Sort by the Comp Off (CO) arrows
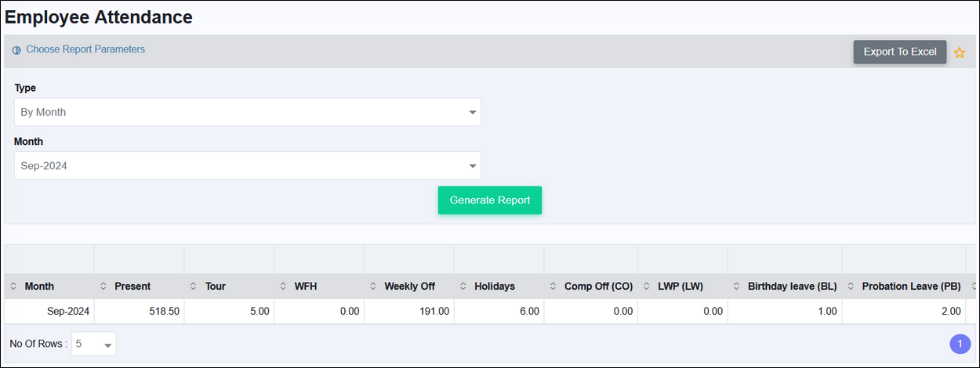The image size is (980, 368). point(554,287)
